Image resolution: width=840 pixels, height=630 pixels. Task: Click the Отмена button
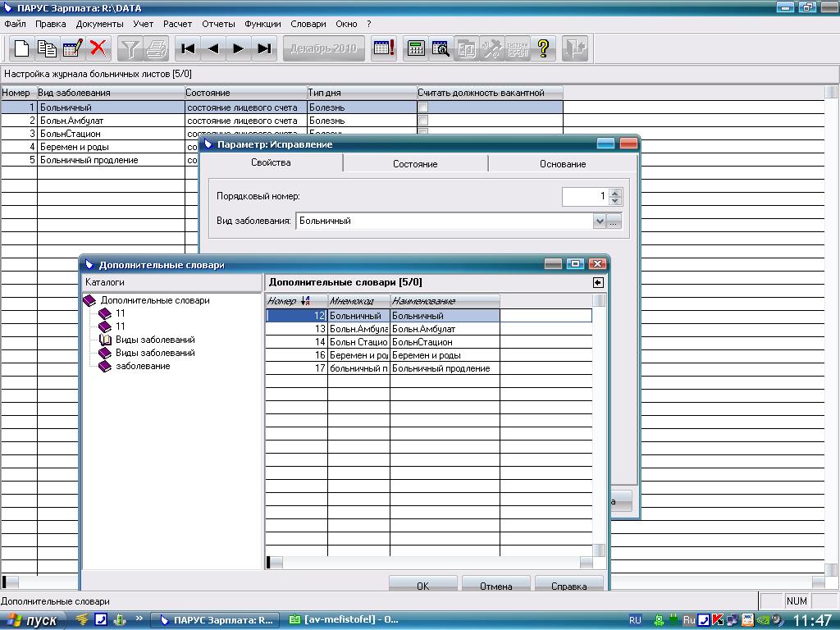(x=495, y=586)
